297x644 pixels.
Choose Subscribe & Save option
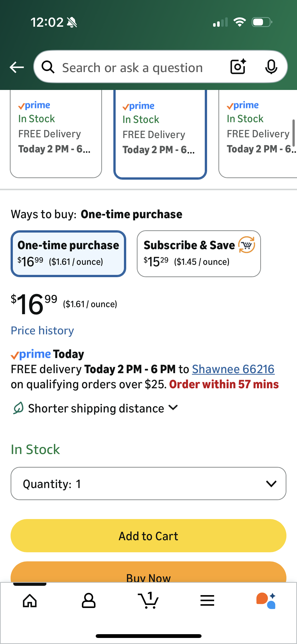coord(199,253)
